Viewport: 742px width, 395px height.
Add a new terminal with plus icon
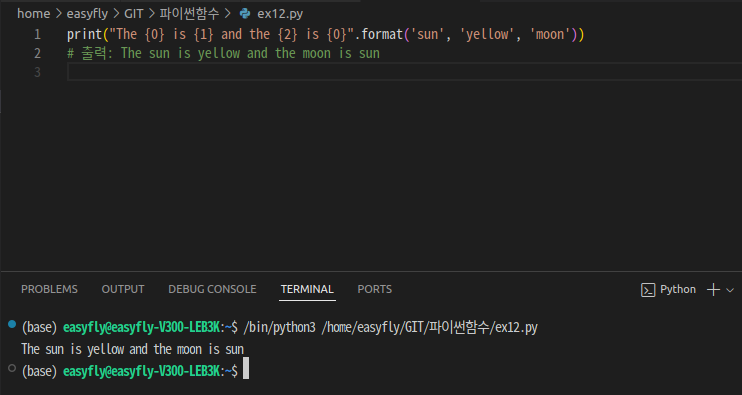713,290
